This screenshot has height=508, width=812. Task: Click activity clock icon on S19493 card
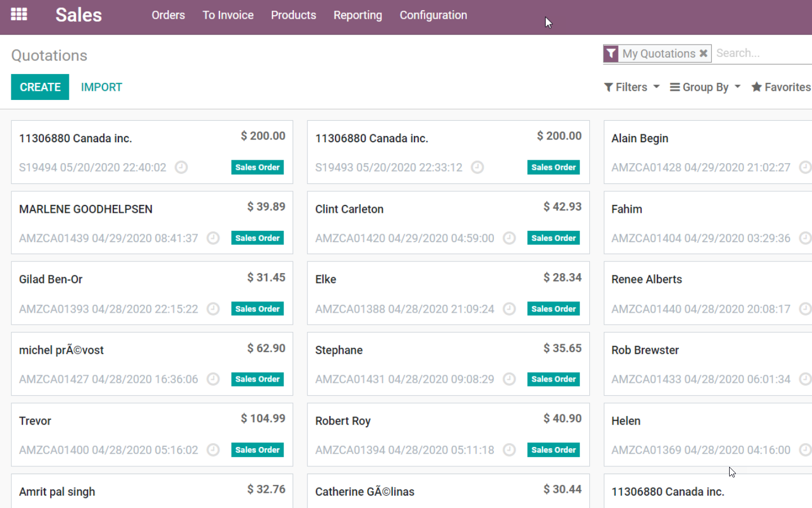pos(477,167)
